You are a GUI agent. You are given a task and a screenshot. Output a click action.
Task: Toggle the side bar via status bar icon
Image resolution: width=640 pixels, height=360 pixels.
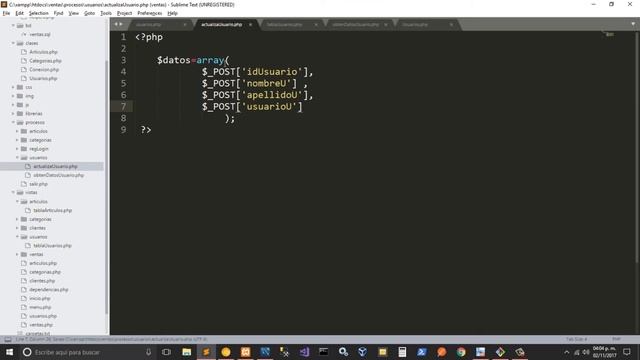point(8,340)
